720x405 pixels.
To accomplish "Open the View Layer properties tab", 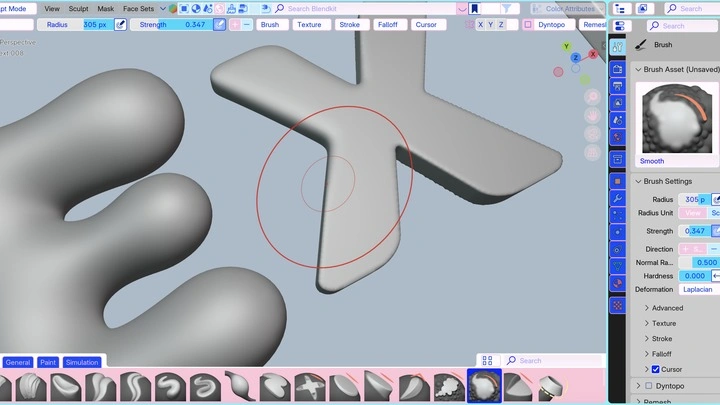I will point(618,103).
